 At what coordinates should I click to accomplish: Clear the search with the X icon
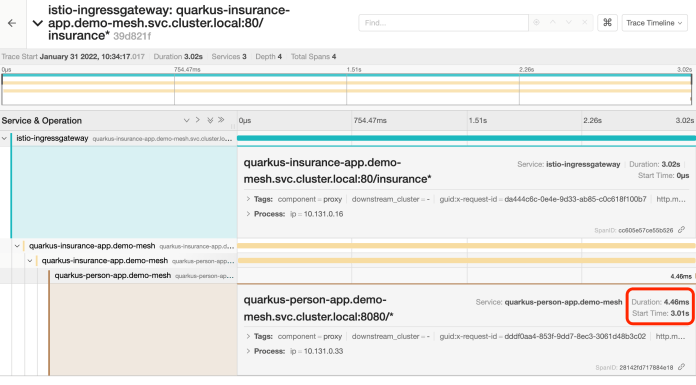(585, 23)
